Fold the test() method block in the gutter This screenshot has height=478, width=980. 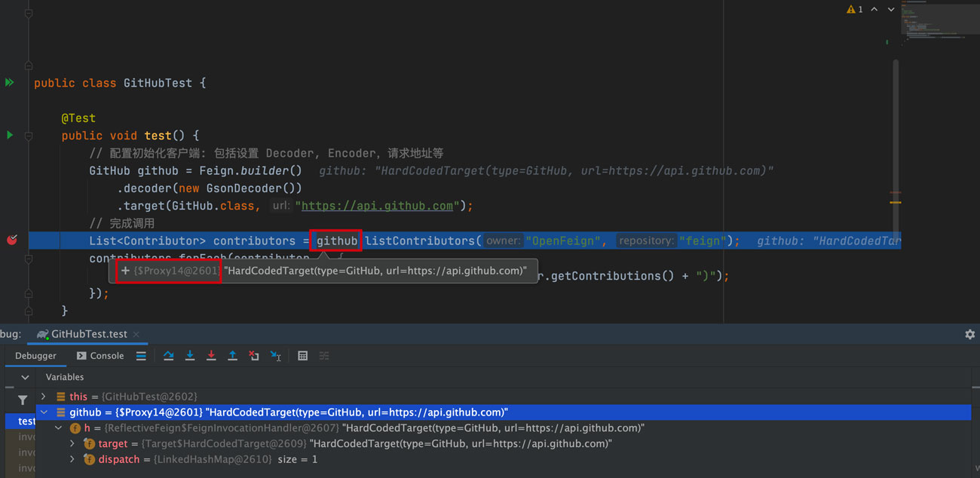[28, 136]
